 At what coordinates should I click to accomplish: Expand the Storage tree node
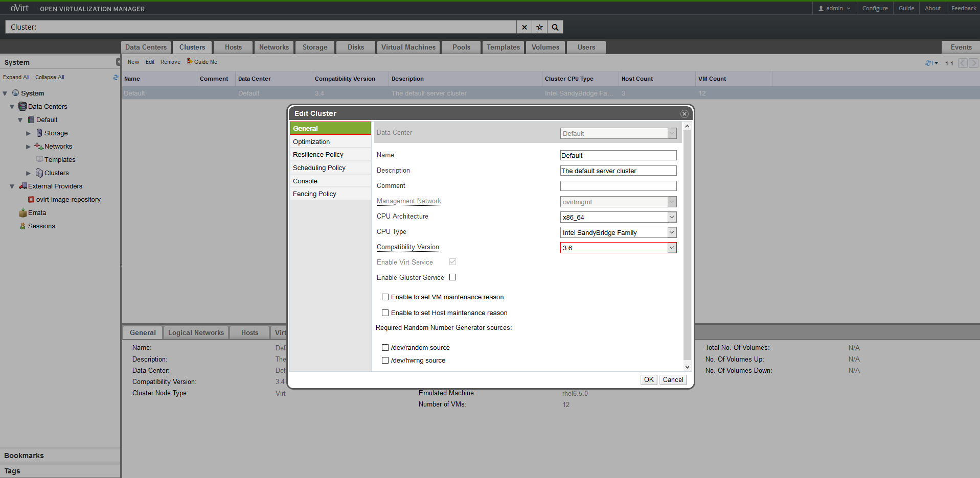[x=29, y=133]
